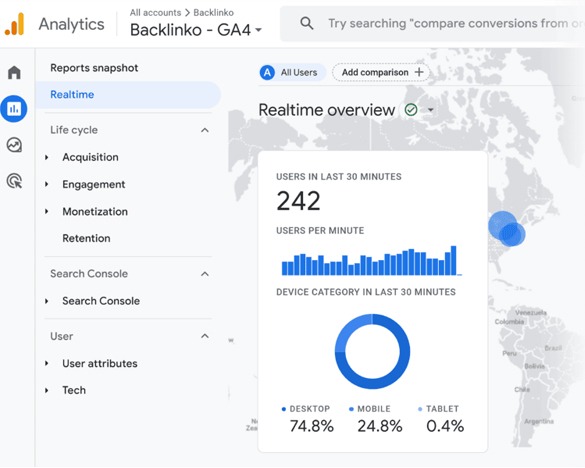Click the All Users 'A' badge
The height and width of the screenshot is (468, 585).
(x=267, y=72)
